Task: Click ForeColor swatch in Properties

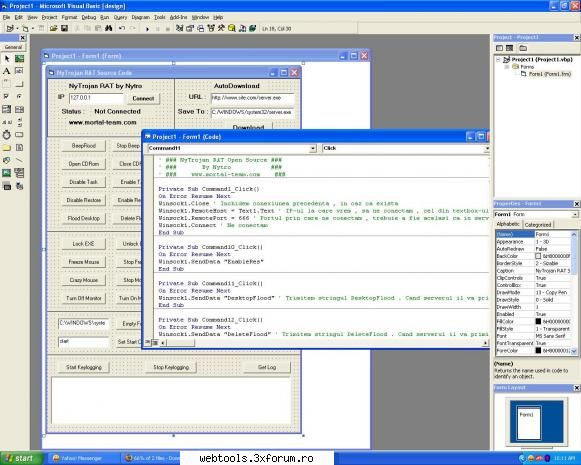Action: tap(538, 350)
